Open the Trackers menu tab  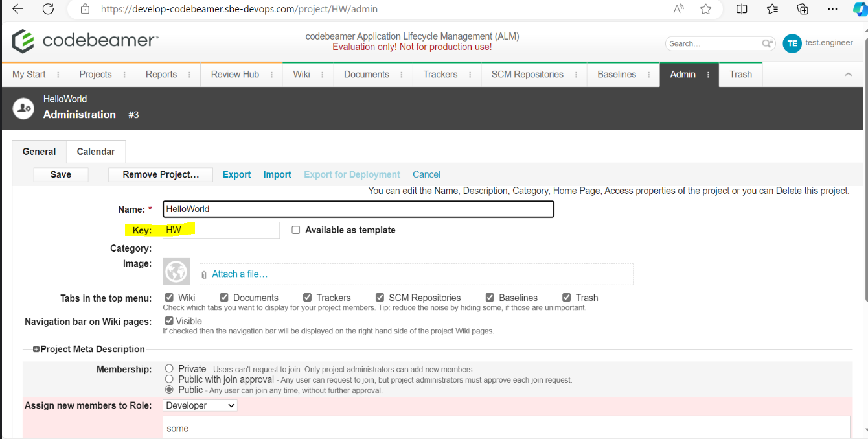[440, 75]
